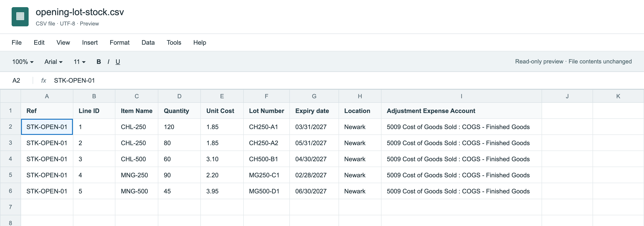Select lot number cell MG250-C1
Image resolution: width=644 pixels, height=226 pixels.
tap(267, 175)
